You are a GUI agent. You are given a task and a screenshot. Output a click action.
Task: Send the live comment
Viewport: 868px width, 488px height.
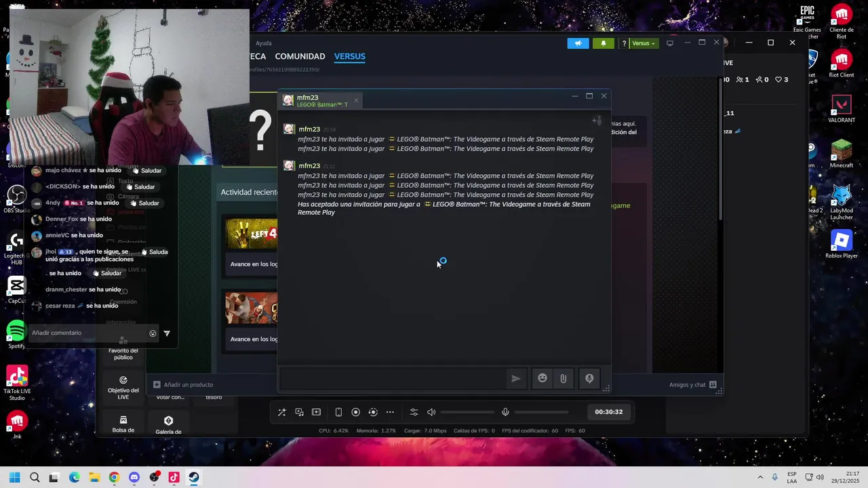(x=167, y=333)
